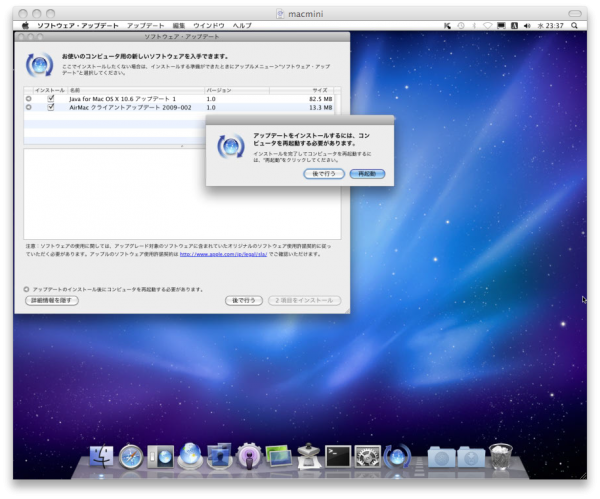Open the apple.com legal SLA link
The width and height of the screenshot is (600, 499).
pyautogui.click(x=223, y=254)
